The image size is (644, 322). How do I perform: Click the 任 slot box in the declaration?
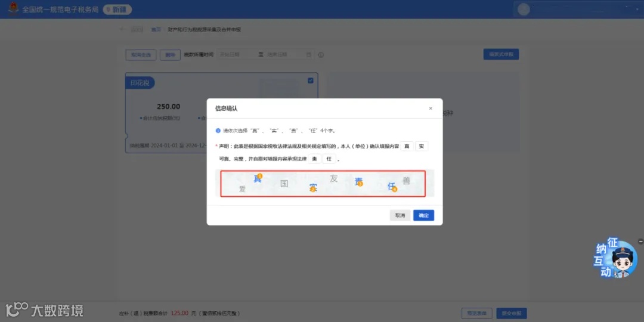point(329,159)
